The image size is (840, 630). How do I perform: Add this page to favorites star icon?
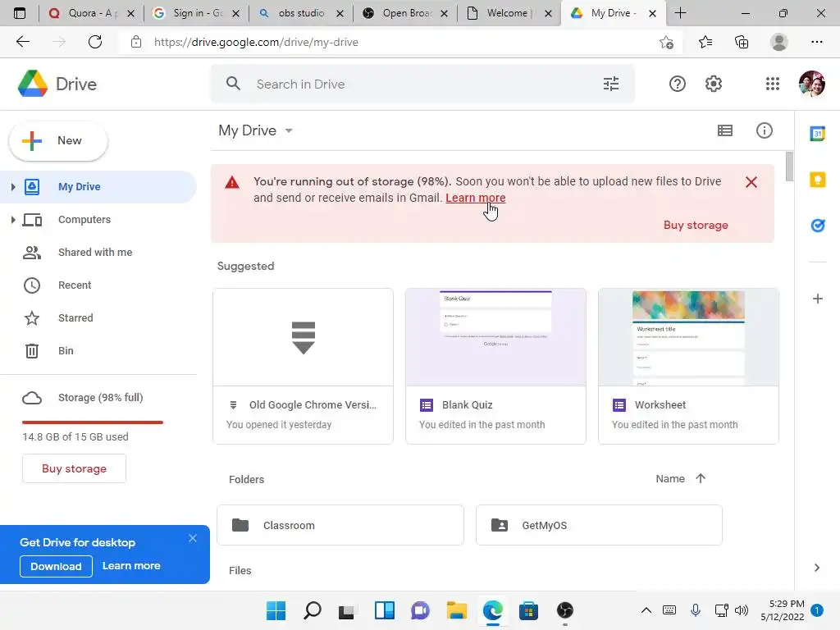666,42
